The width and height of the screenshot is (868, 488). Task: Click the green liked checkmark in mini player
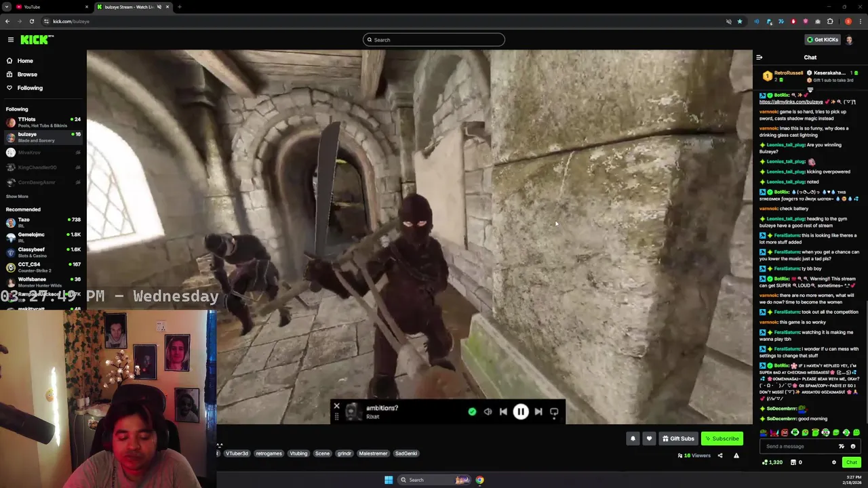[x=472, y=411]
